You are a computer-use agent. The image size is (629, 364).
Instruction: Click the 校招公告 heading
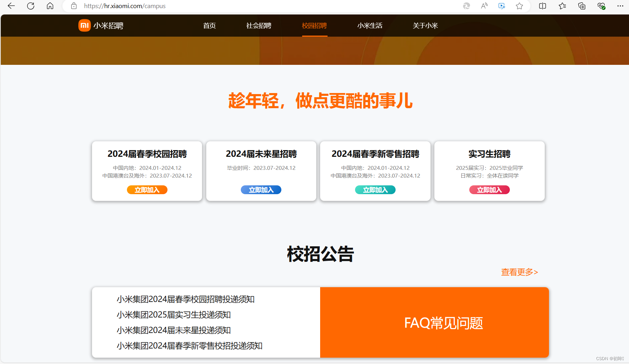[320, 254]
